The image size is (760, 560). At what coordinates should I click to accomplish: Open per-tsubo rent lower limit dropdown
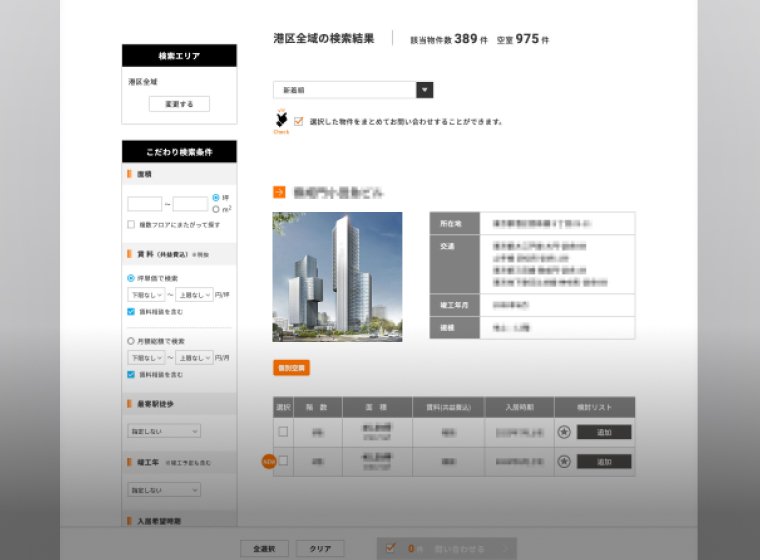tap(146, 295)
